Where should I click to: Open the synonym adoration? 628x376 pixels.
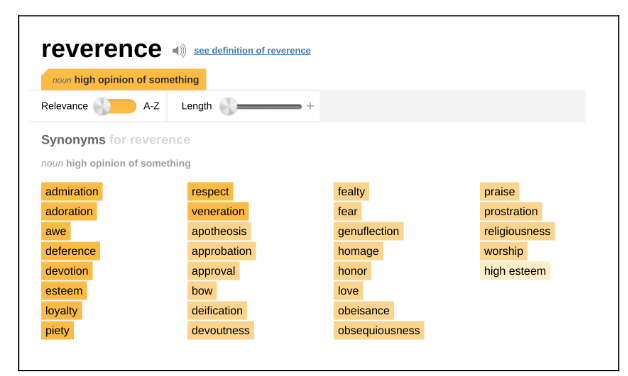(69, 211)
